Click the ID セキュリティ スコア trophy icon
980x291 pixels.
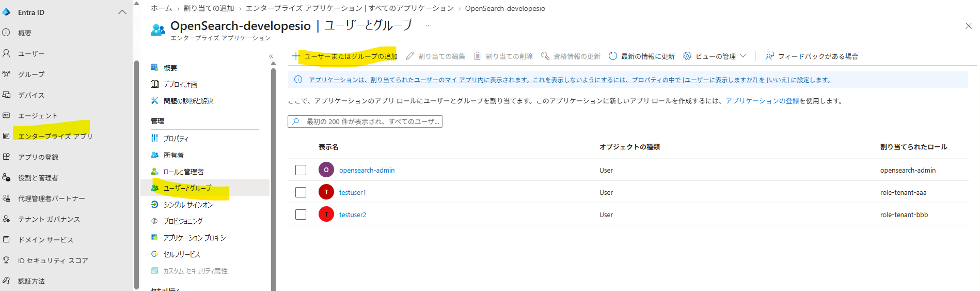coord(6,260)
